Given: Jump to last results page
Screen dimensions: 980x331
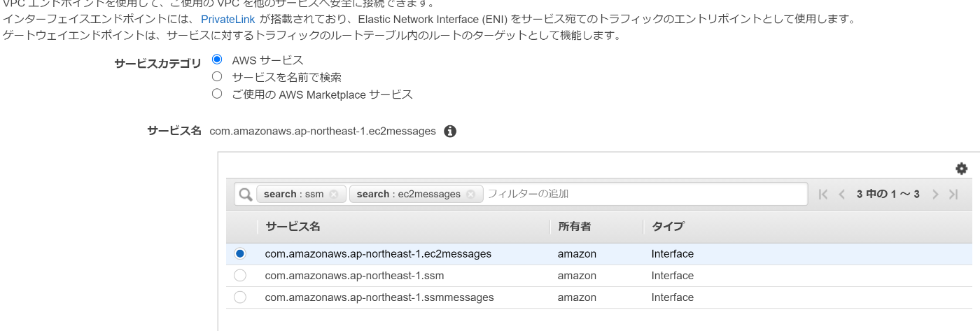Looking at the screenshot, I should point(953,195).
